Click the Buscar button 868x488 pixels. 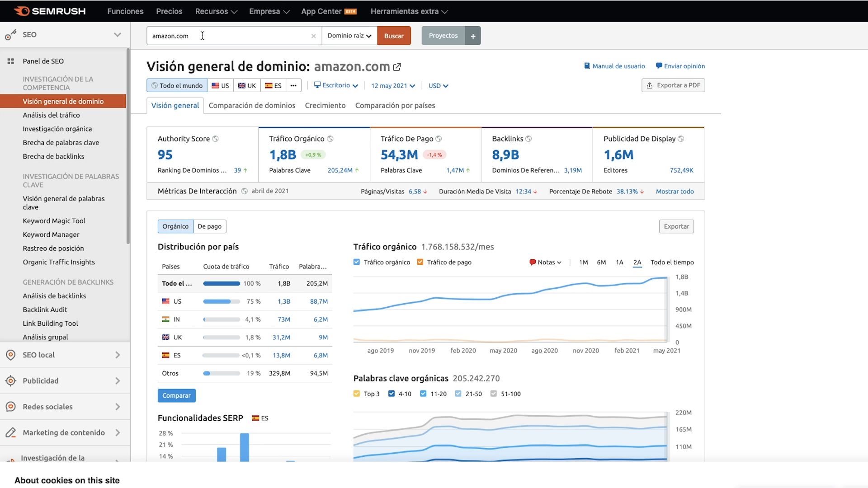pyautogui.click(x=394, y=36)
